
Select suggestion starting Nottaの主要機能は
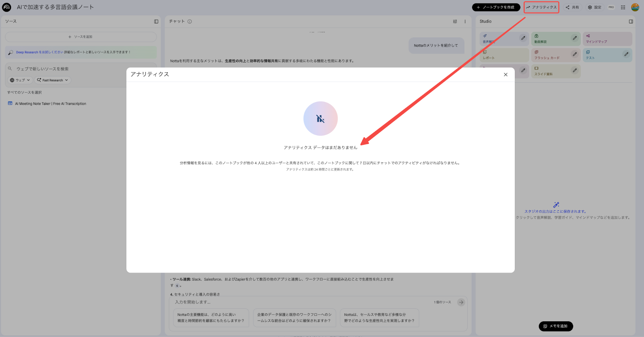(211, 318)
